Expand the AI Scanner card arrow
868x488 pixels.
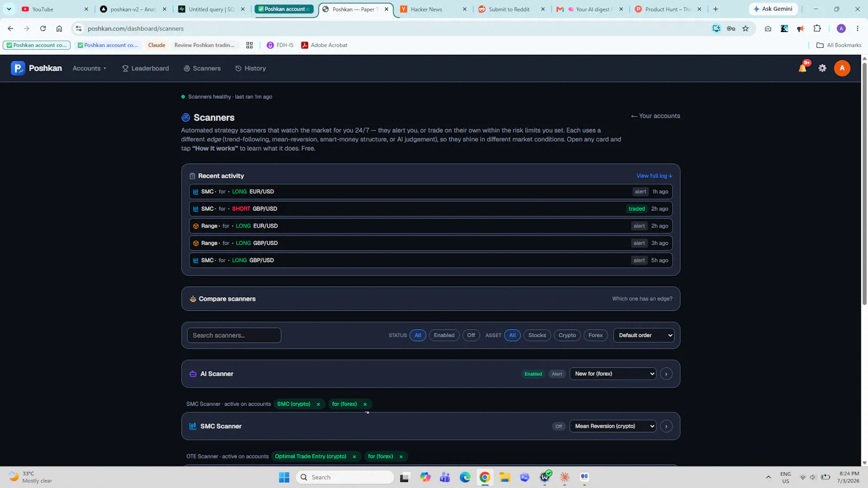666,374
